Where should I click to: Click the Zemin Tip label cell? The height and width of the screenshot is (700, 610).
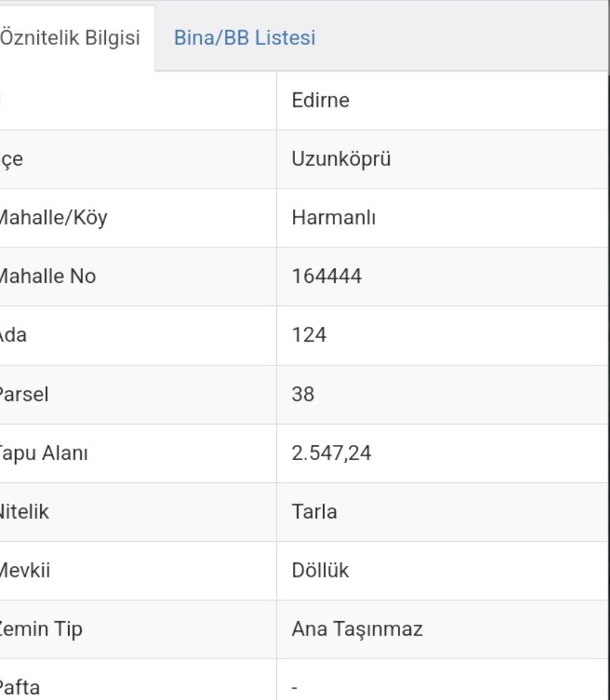42,629
